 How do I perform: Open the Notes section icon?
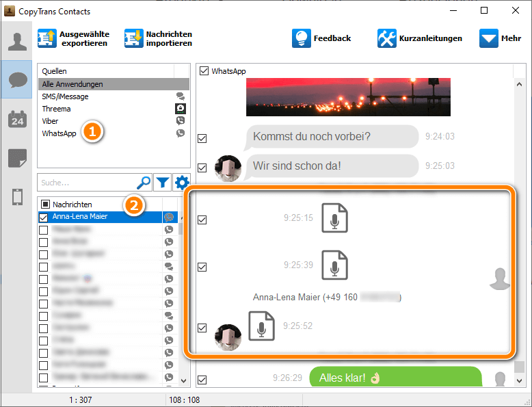[17, 158]
